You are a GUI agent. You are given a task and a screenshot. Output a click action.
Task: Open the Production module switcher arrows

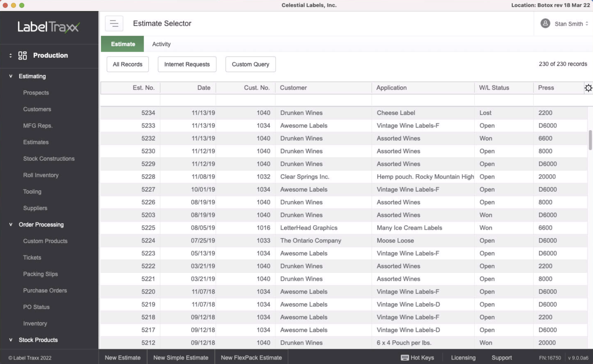[11, 56]
